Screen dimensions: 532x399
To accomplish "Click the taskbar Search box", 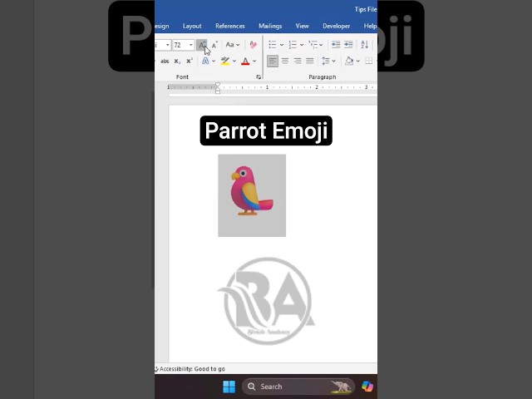I will pos(298,387).
